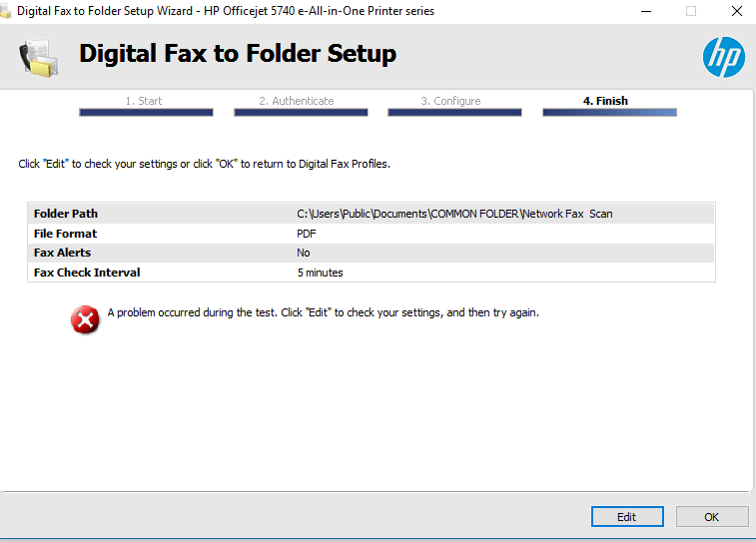Click the 'Folder Path' label

point(66,214)
